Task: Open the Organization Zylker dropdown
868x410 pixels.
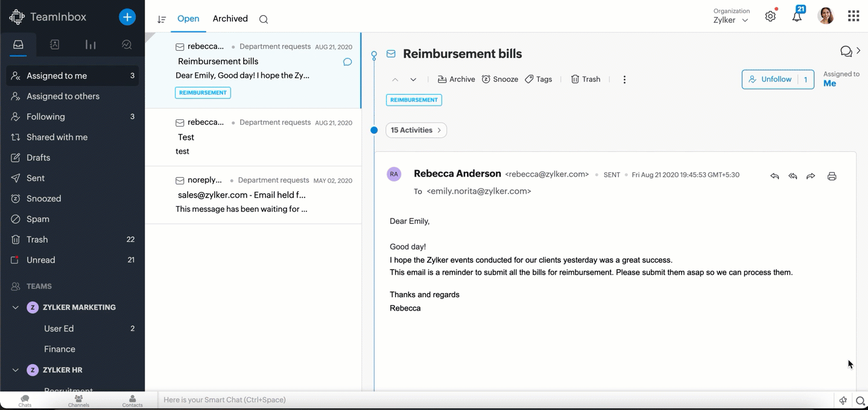Action: coord(732,20)
